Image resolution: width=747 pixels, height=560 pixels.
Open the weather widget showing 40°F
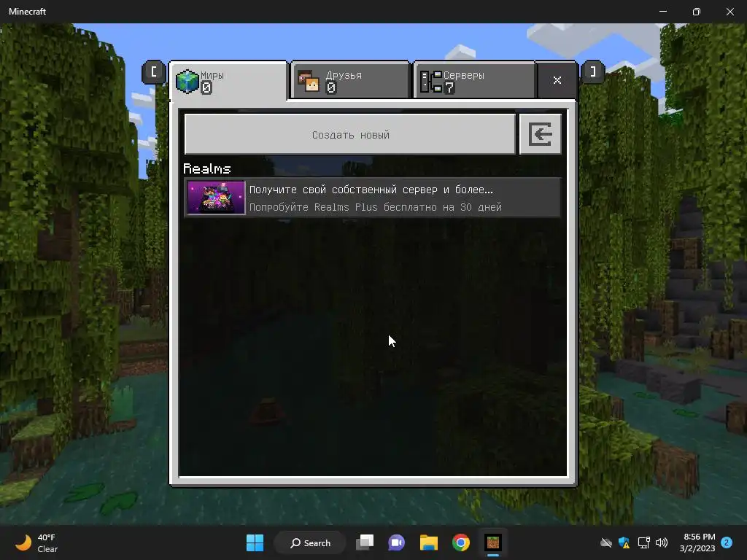[37, 542]
